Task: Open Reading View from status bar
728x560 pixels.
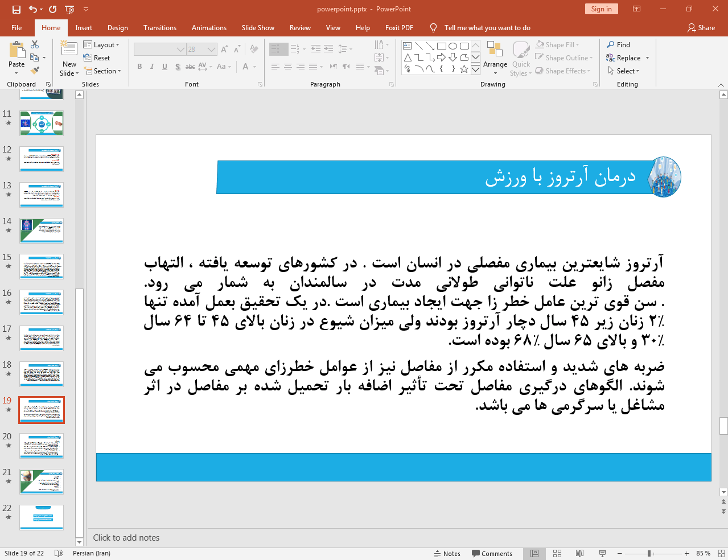Action: pyautogui.click(x=579, y=553)
